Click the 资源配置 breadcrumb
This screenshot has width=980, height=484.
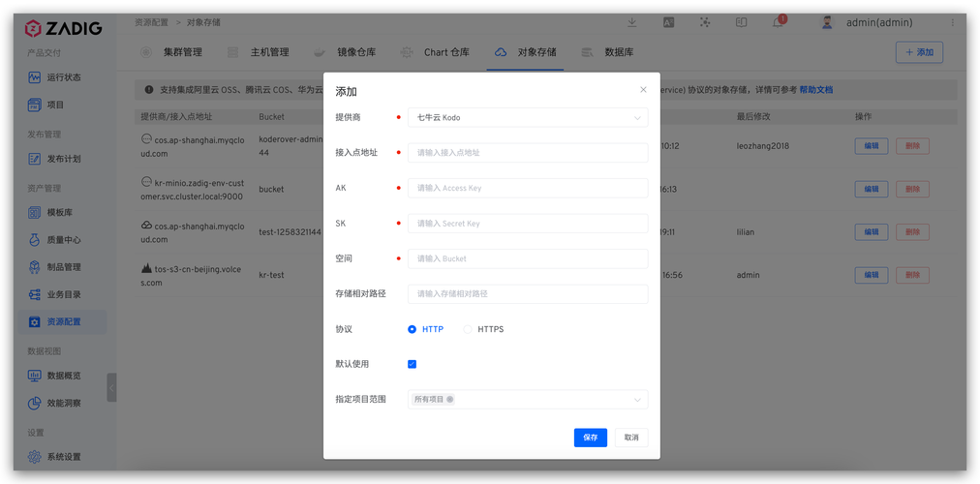[x=151, y=22]
